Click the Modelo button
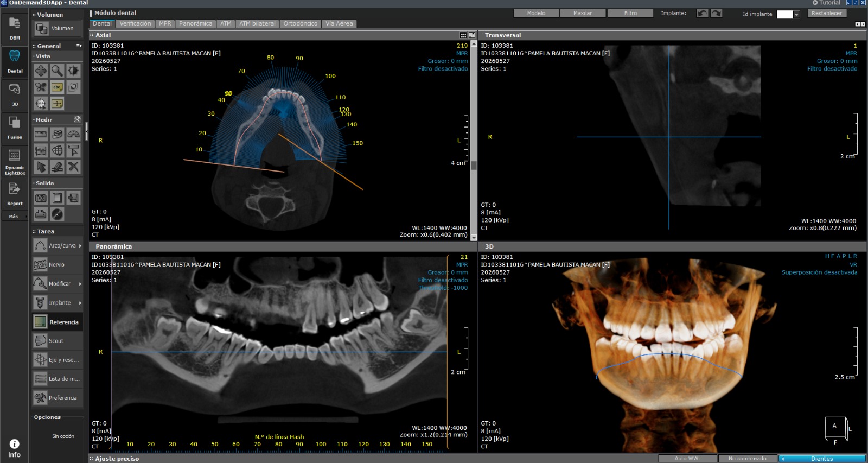This screenshot has height=463, width=868. pos(536,13)
